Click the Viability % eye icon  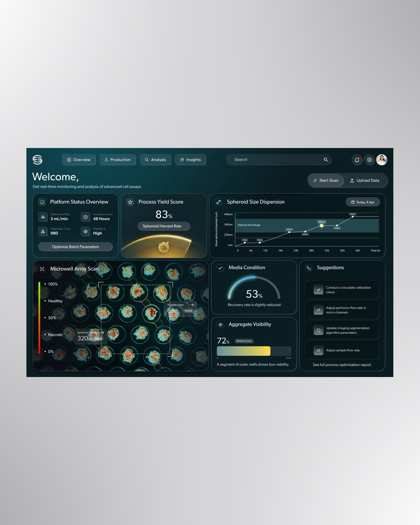tap(85, 231)
